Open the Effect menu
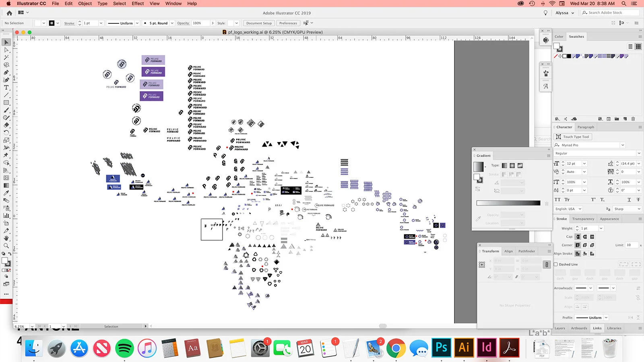 pos(138,4)
